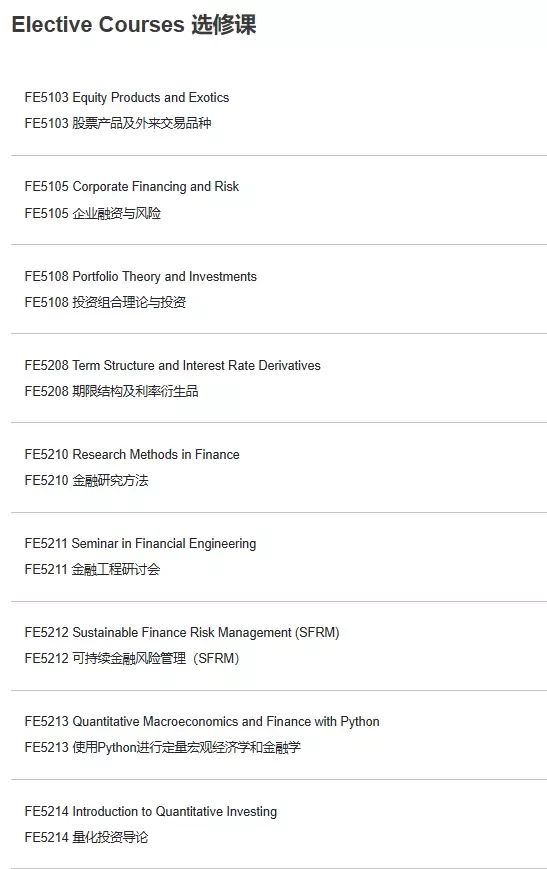The height and width of the screenshot is (869, 547).
Task: Select FE5210 金融研究方法 line
Action: 86,480
